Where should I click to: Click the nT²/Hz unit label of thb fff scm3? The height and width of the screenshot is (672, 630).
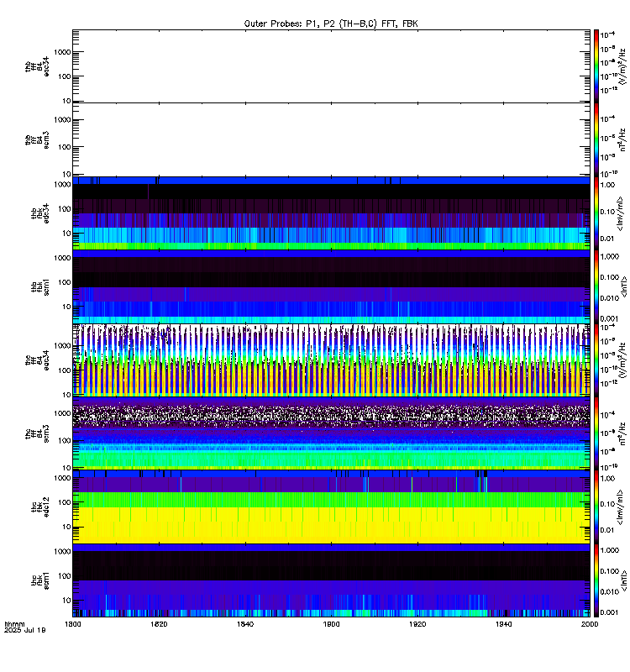(623, 139)
